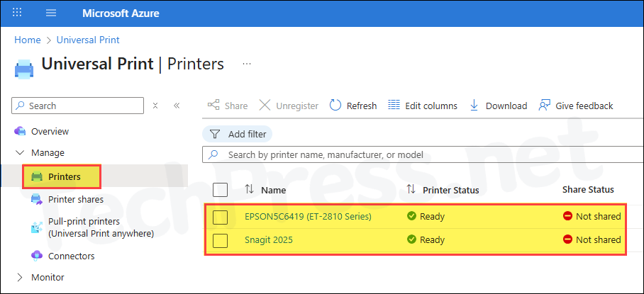Viewport: 644px width, 294px height.
Task: Click the Unregister X icon
Action: 265,106
